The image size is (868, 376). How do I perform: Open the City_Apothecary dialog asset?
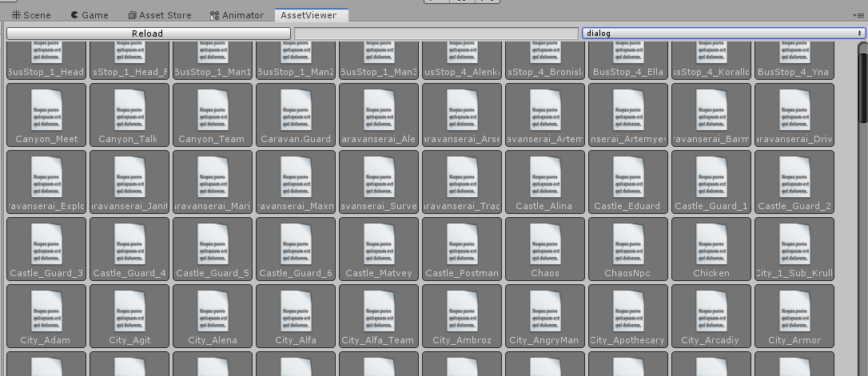628,316
